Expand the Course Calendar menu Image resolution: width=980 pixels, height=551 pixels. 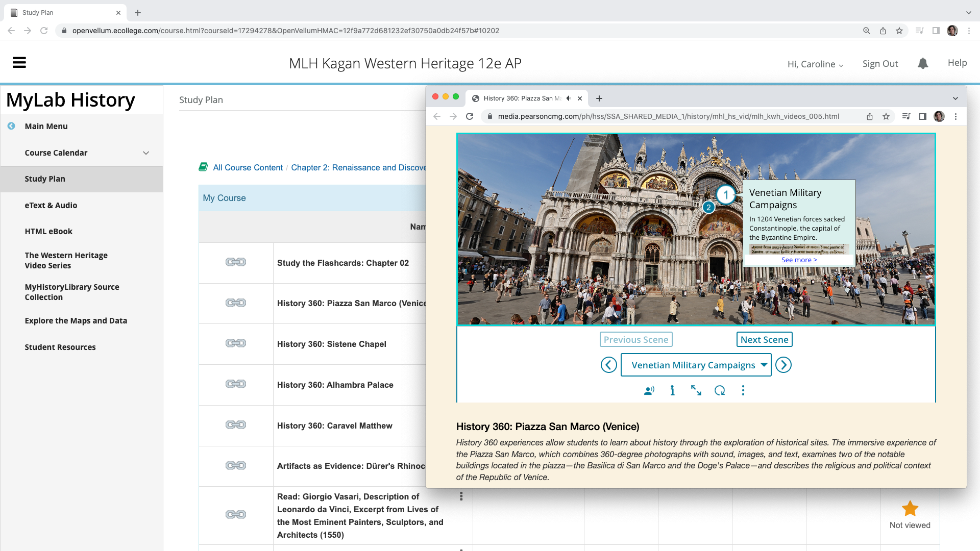146,153
